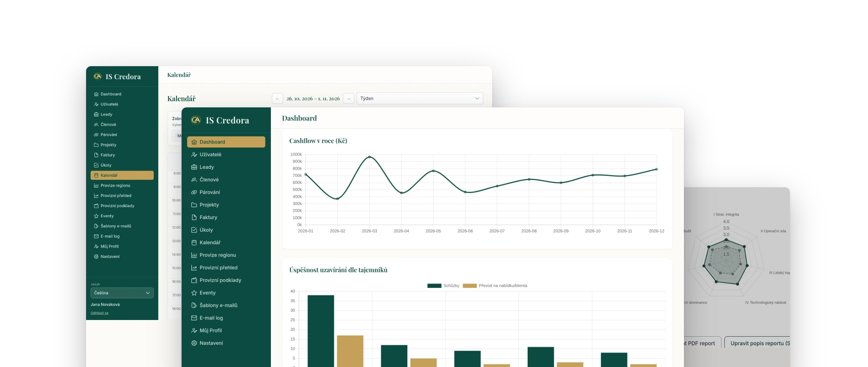Click Eventy star icon in Kalendář window sidebar
The height and width of the screenshot is (367, 868).
(96, 216)
